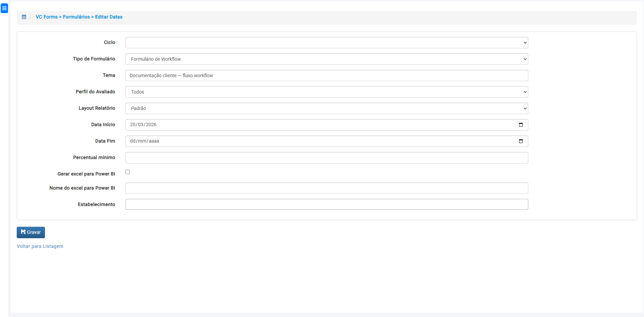Select the 20/03/2026 date value in Data Início
Screen dimensions: 644x317
click(143, 125)
